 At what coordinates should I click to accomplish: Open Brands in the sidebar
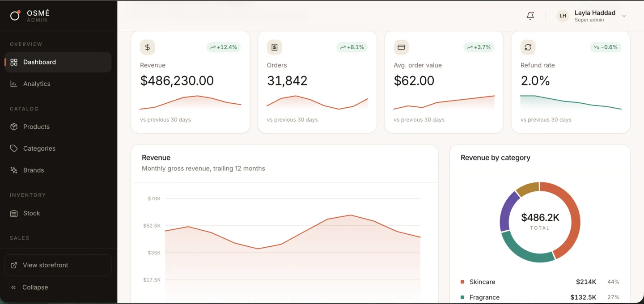58,170
